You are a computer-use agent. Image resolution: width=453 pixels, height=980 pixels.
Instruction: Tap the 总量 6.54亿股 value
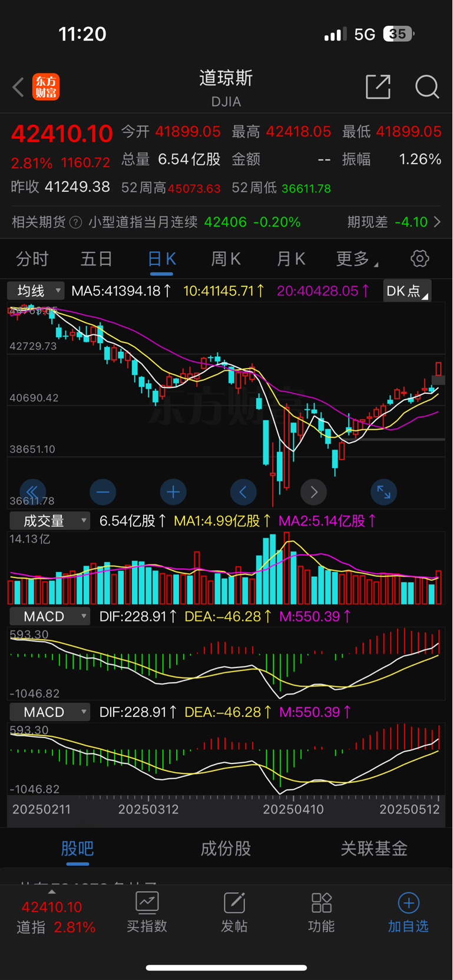(x=189, y=160)
